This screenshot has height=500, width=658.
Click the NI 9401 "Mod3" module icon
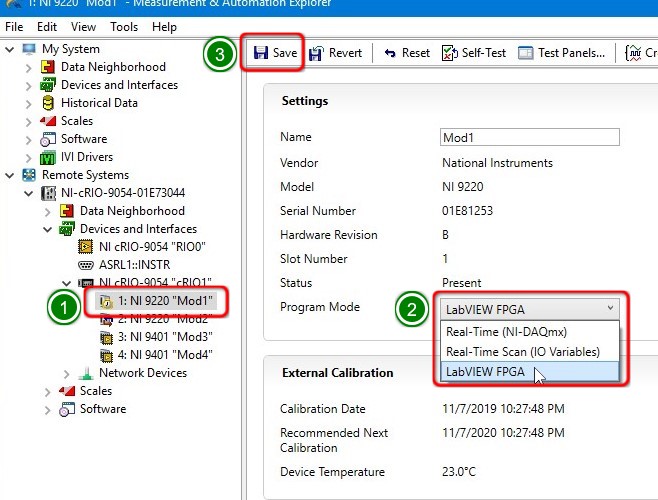pos(107,337)
